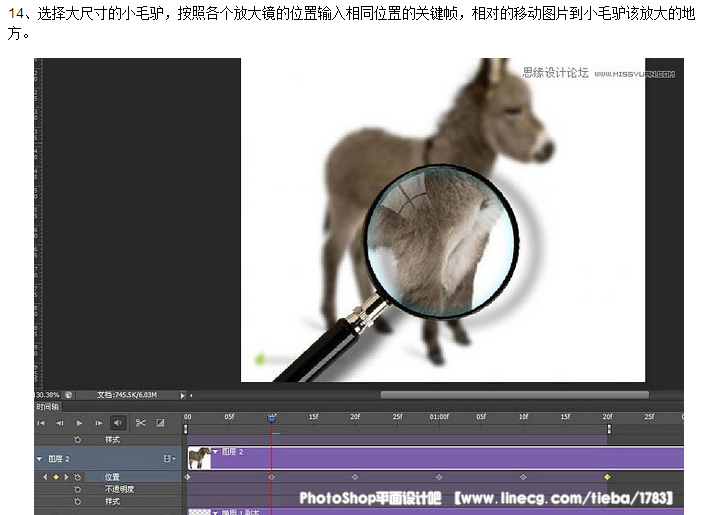
Task: Play the timeline animation
Action: (79, 423)
